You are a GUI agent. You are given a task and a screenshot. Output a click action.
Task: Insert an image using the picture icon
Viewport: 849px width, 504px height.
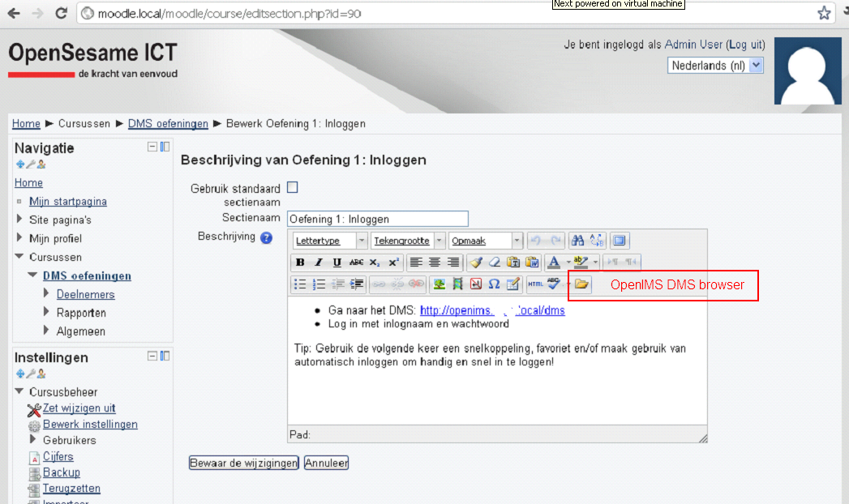click(440, 284)
